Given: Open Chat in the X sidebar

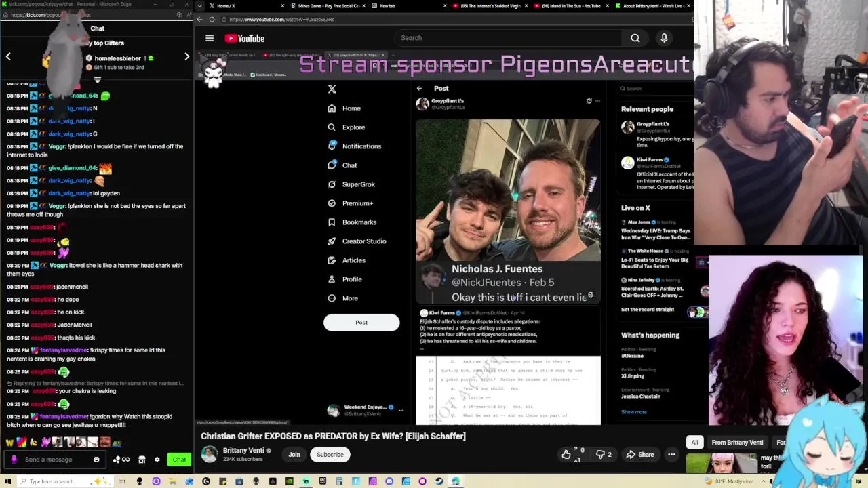Looking at the screenshot, I should [342, 165].
